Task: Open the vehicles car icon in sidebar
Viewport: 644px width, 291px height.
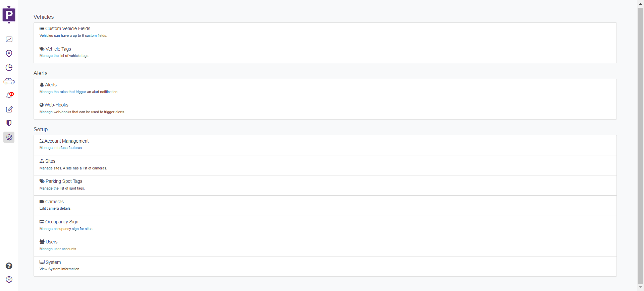Action: pyautogui.click(x=9, y=81)
